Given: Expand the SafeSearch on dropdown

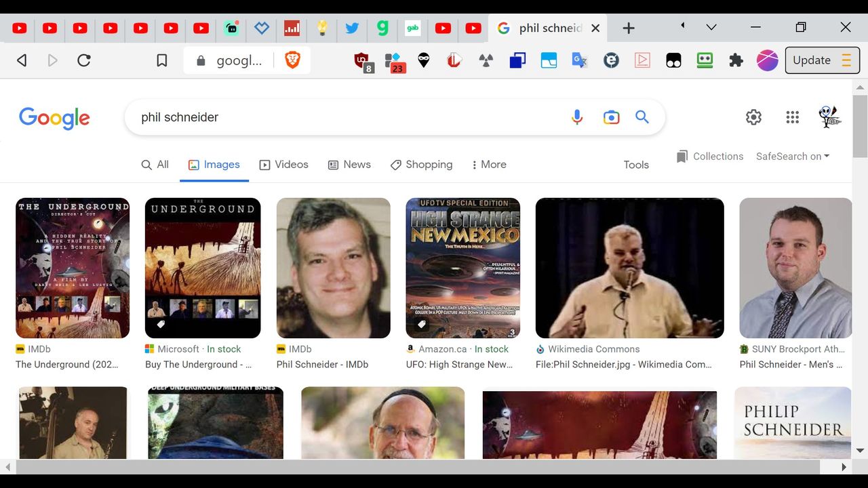Looking at the screenshot, I should 793,157.
